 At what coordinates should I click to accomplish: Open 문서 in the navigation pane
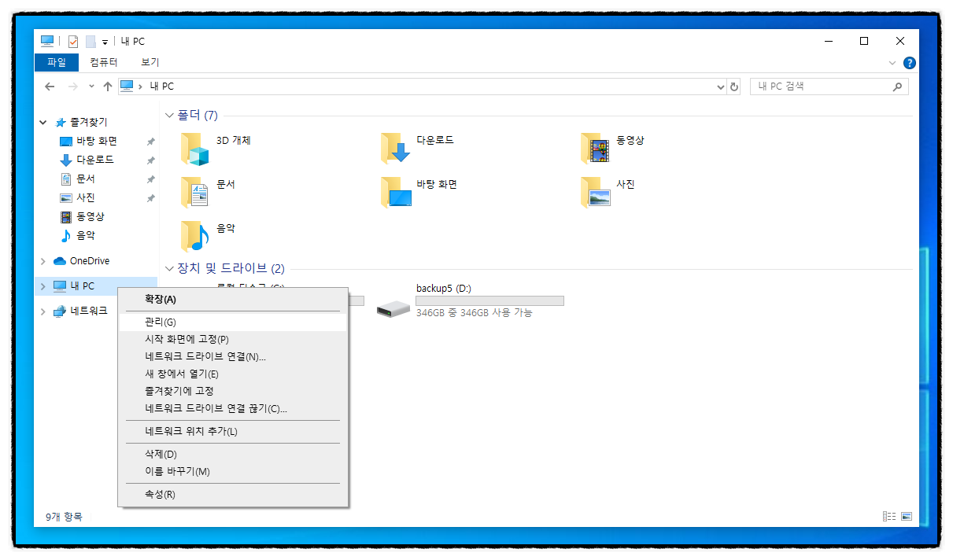tap(85, 179)
